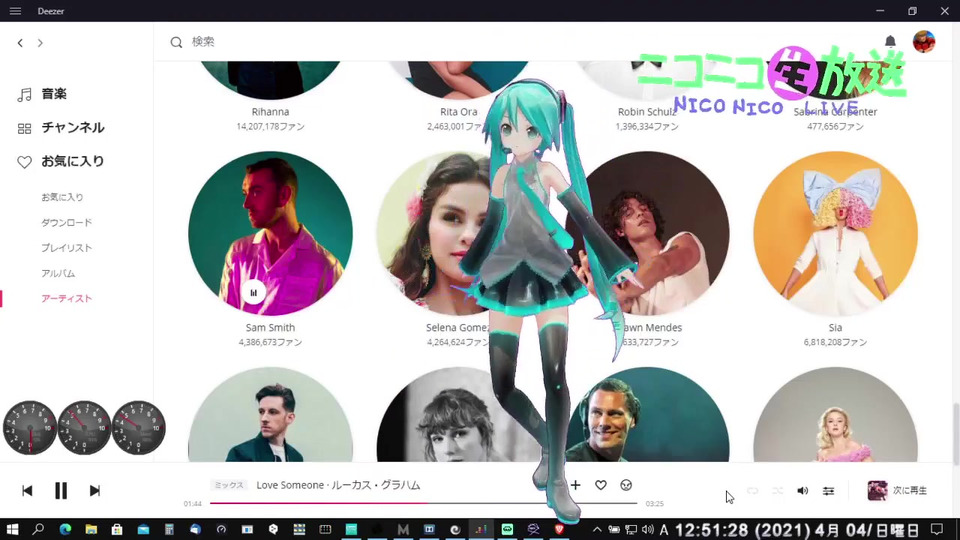Screen dimensions: 960x540
Task: Click the volume speaker icon
Action: (803, 491)
